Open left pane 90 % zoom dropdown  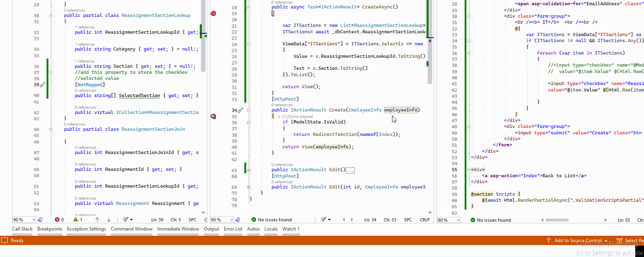click(34, 220)
